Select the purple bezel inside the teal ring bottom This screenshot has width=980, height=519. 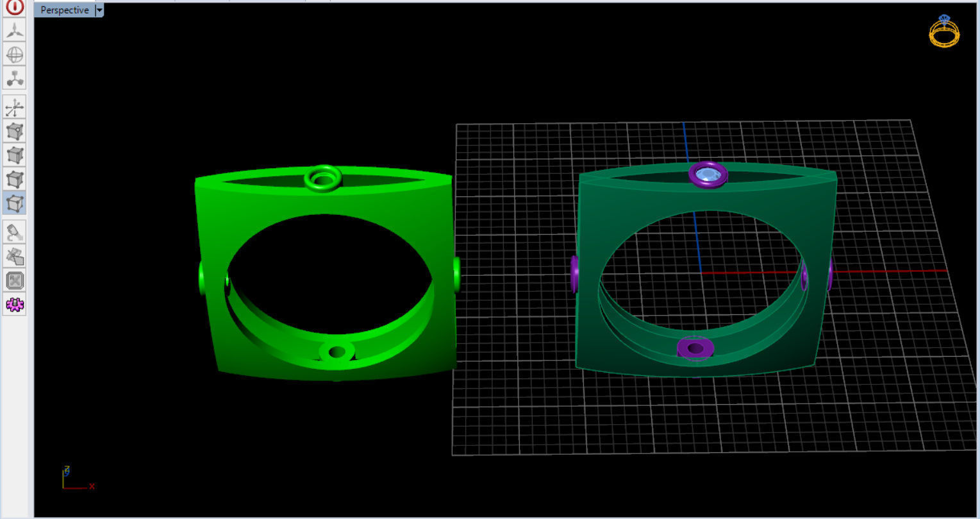695,348
